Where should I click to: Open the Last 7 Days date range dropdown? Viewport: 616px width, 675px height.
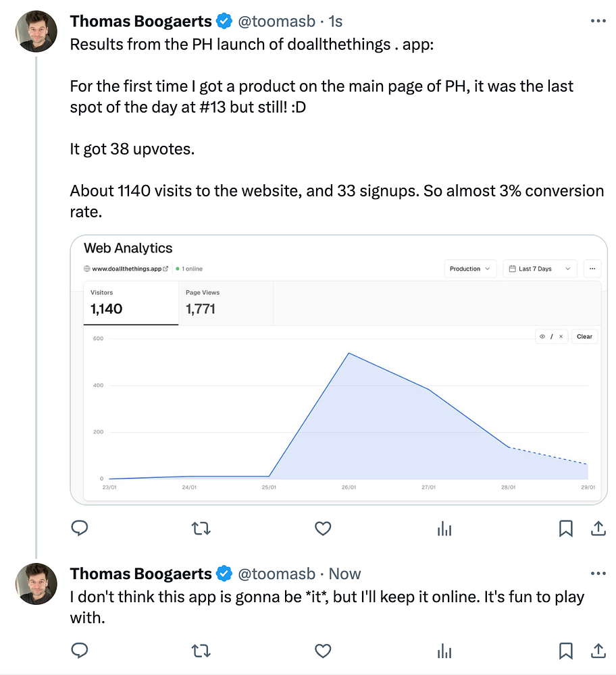pos(539,269)
